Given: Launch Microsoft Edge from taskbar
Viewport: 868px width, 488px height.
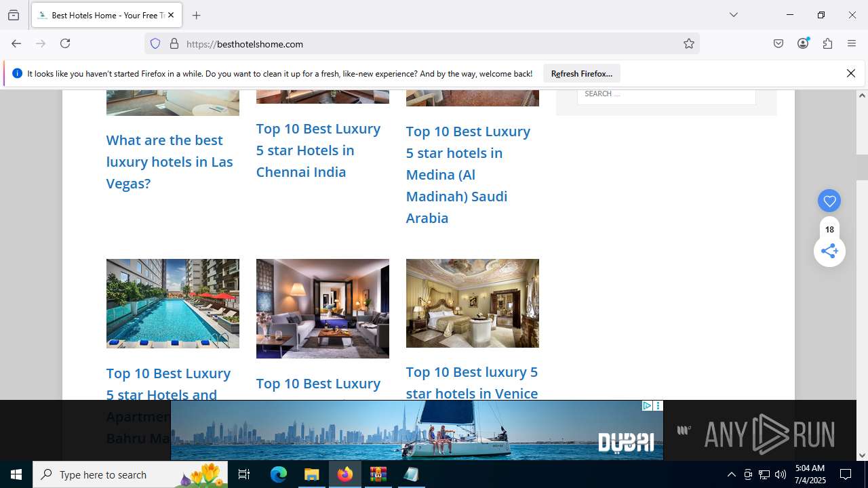Looking at the screenshot, I should coord(279,474).
